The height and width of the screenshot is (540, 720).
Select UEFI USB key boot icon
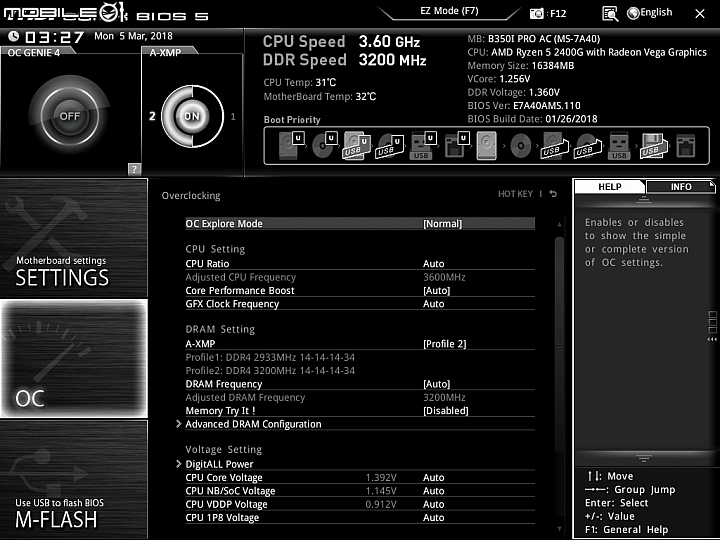[x=422, y=145]
